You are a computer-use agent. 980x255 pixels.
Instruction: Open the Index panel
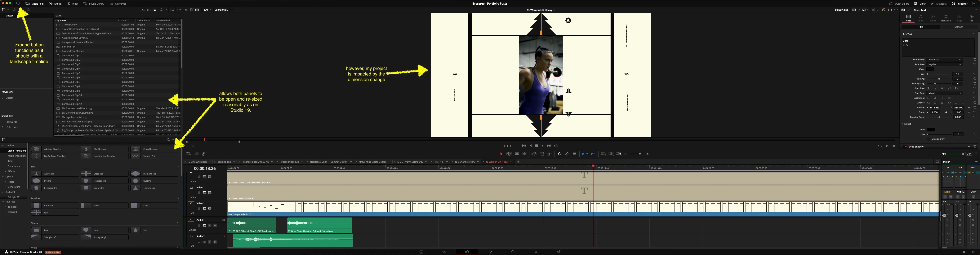coord(73,3)
